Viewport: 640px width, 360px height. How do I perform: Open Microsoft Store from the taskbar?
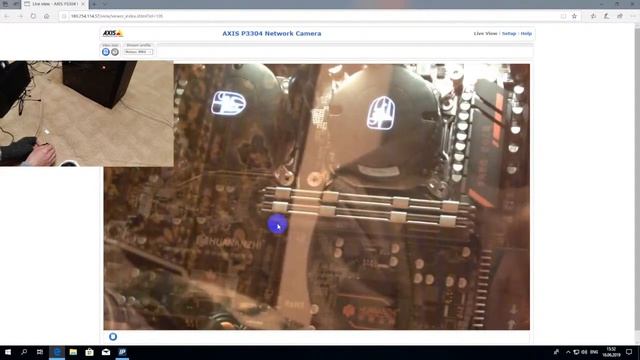coord(89,352)
